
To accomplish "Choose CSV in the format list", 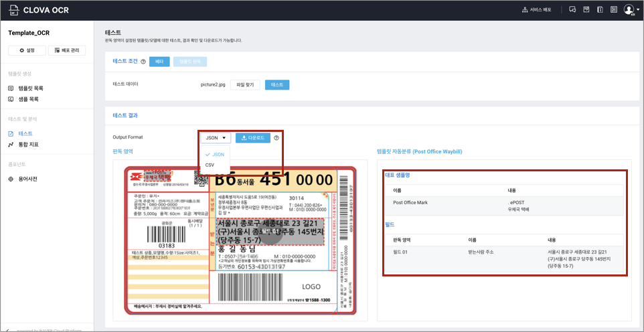I will click(x=216, y=165).
